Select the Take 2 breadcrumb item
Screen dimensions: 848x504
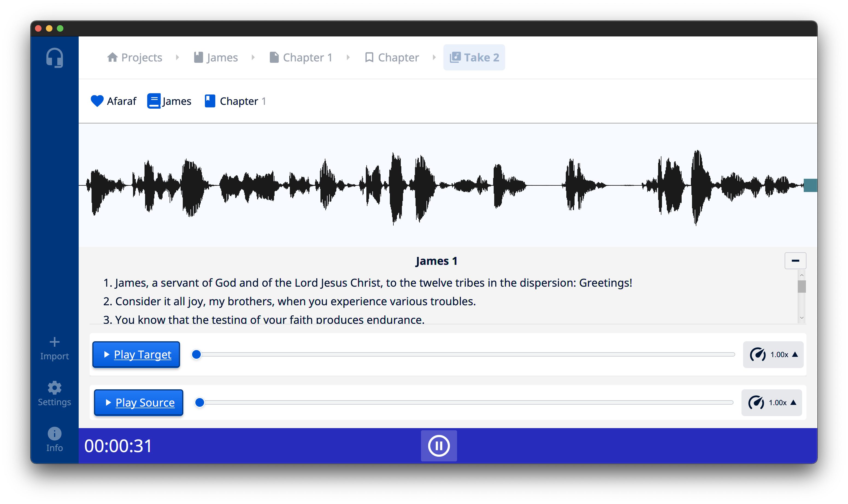(474, 57)
